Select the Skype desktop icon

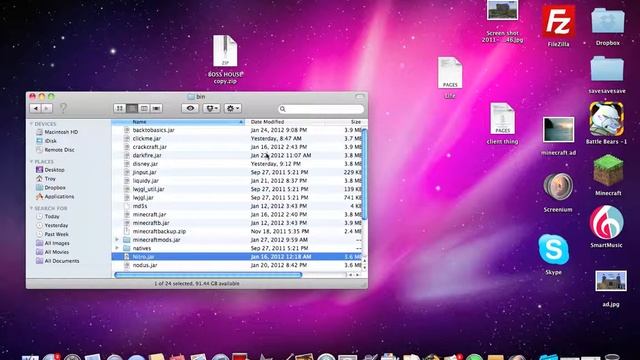[553, 254]
